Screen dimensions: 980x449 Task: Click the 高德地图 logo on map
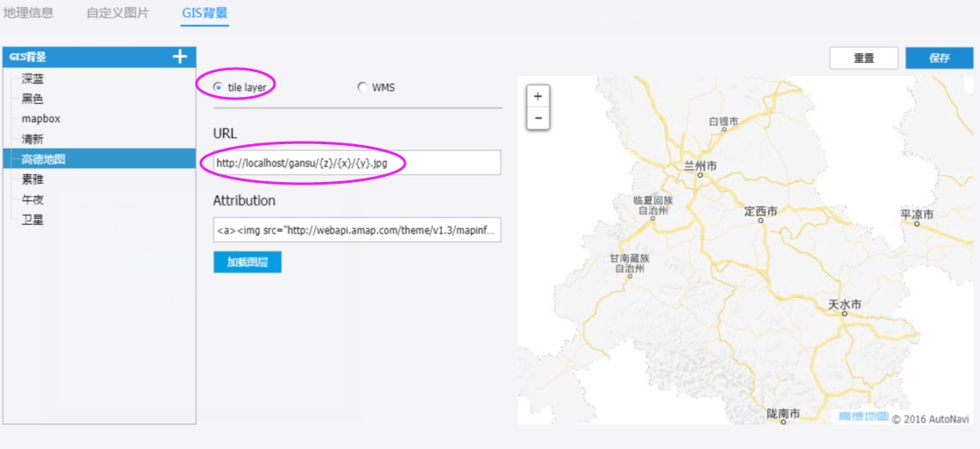862,416
